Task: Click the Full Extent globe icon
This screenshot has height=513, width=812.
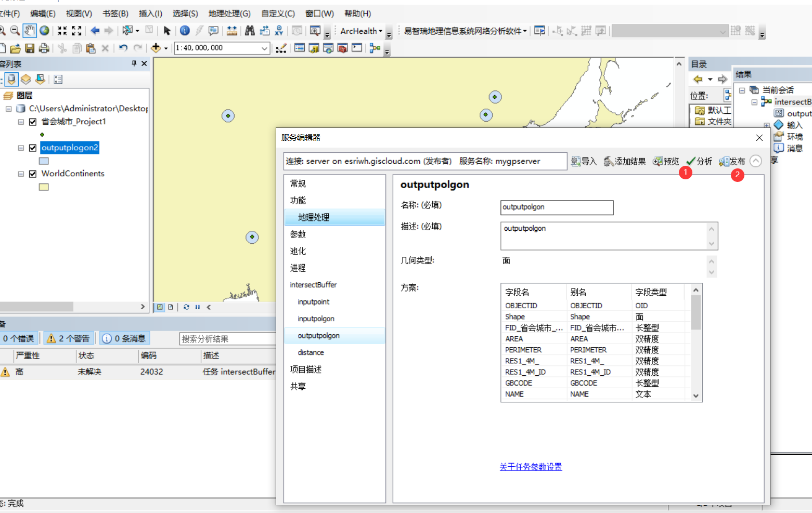Action: click(44, 31)
